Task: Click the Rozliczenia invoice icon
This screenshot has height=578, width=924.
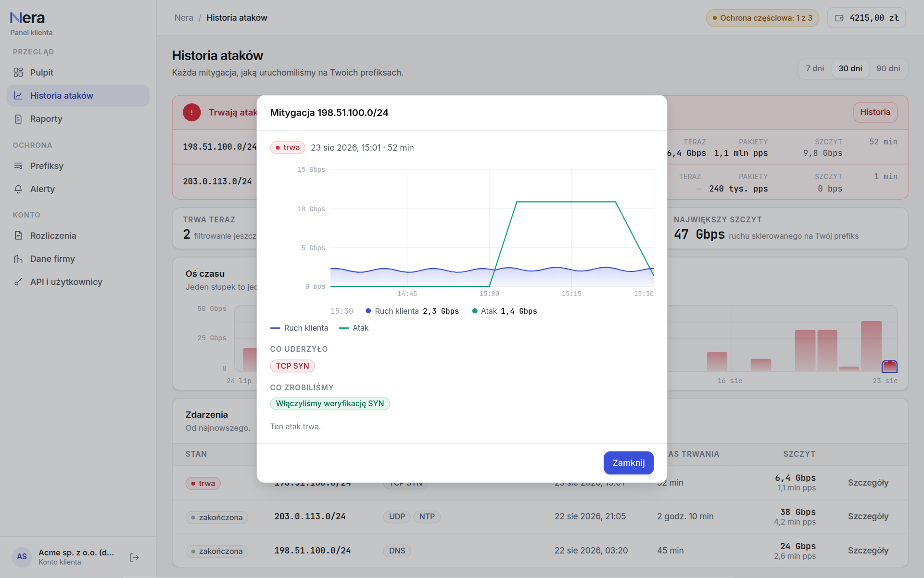Action: coord(18,236)
